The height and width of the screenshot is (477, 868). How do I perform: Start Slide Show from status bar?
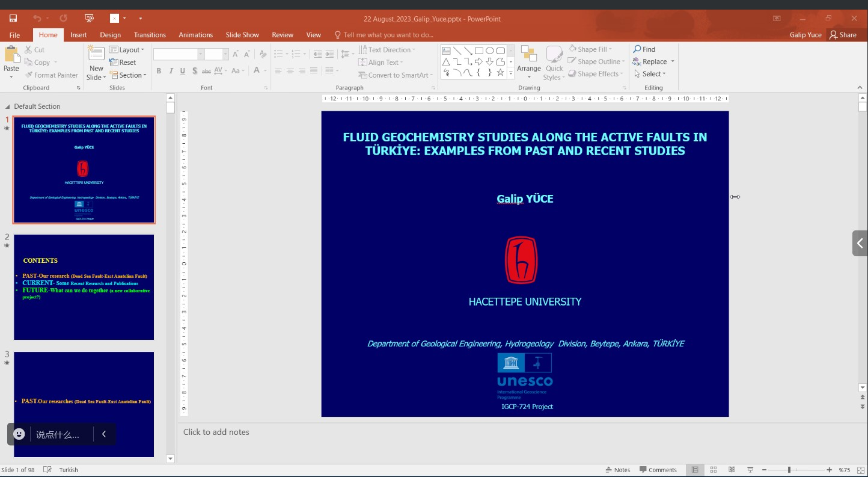coord(750,470)
